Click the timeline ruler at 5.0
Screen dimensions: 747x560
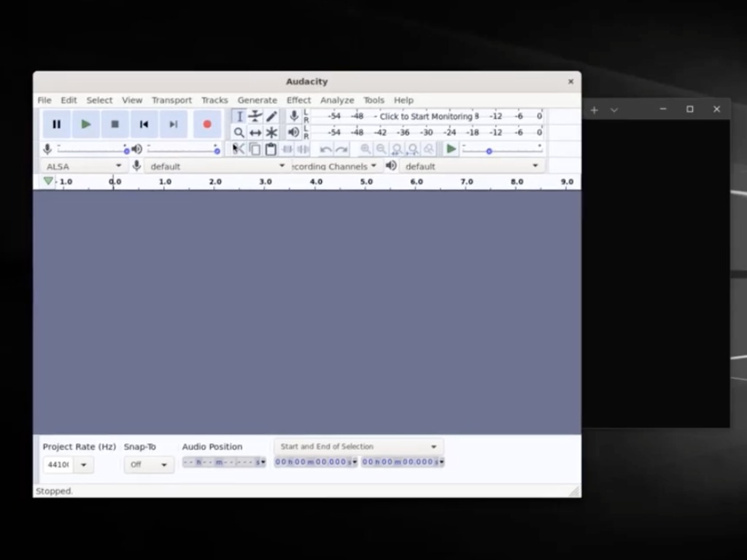[x=366, y=182]
